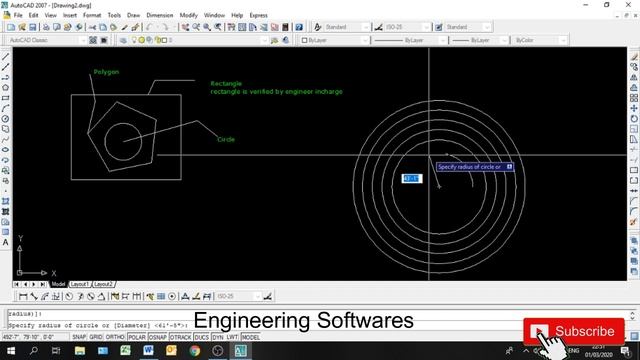Open Windows Start menu

click(x=11, y=351)
